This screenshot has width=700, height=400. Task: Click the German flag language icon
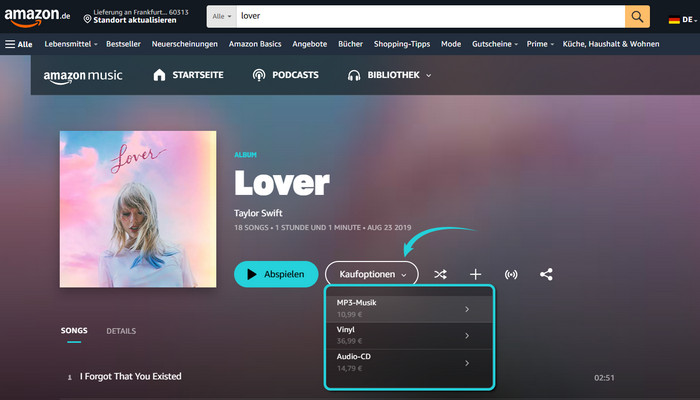tap(674, 20)
